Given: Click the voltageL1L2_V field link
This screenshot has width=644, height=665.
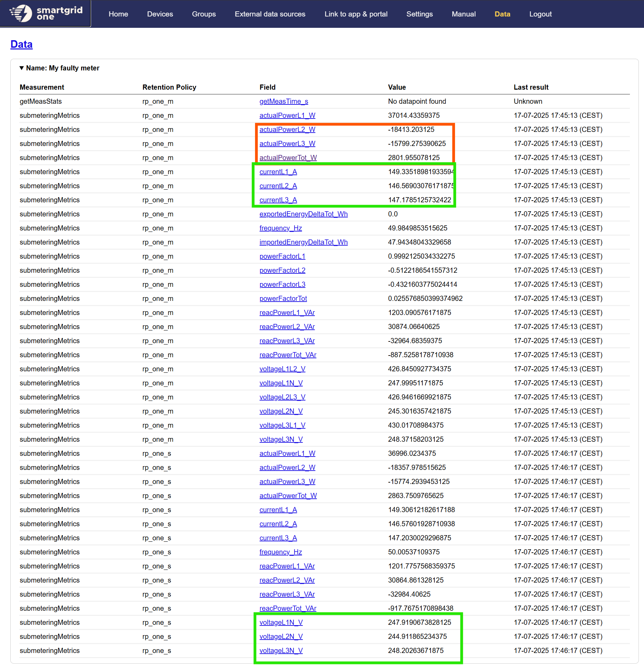Looking at the screenshot, I should tap(282, 369).
